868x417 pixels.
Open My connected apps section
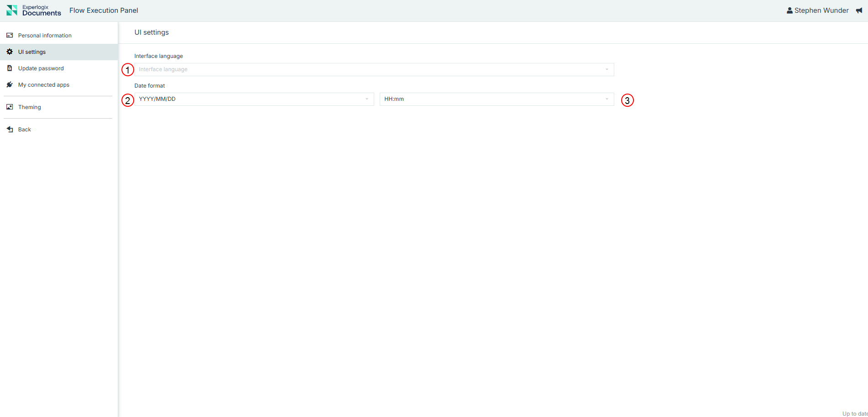pos(59,85)
